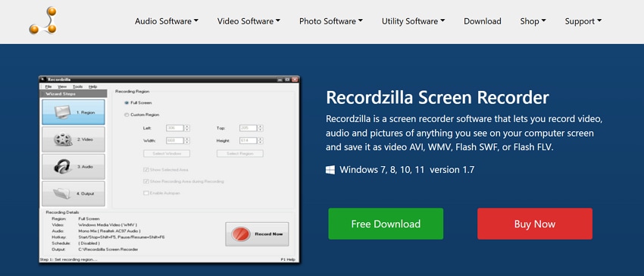Click the Width value input field
Screen dimensions: 644x276
pyautogui.click(x=175, y=141)
